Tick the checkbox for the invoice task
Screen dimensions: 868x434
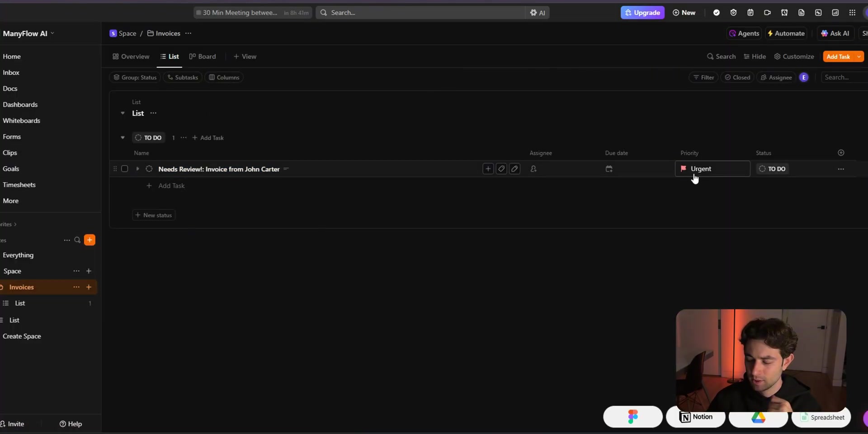coord(125,169)
